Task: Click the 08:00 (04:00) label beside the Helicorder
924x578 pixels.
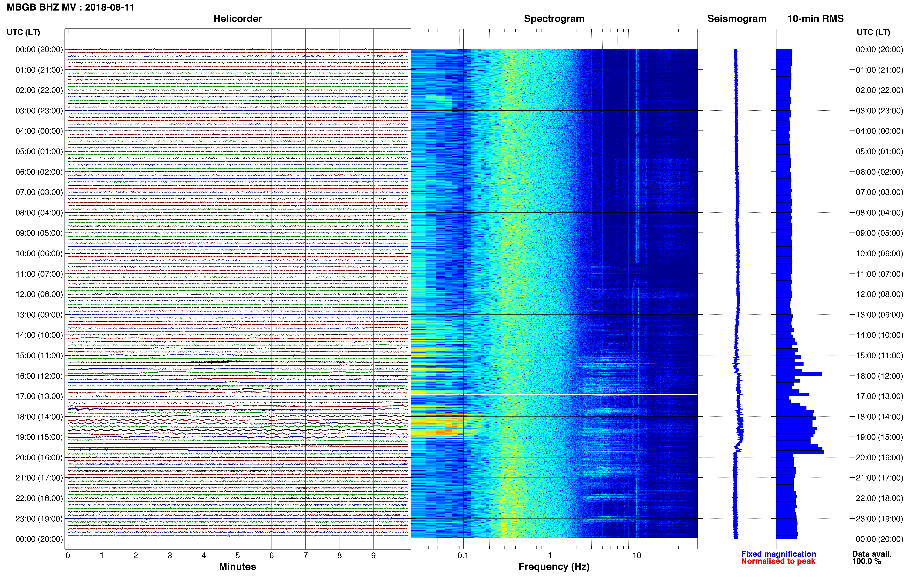Action: [x=39, y=213]
